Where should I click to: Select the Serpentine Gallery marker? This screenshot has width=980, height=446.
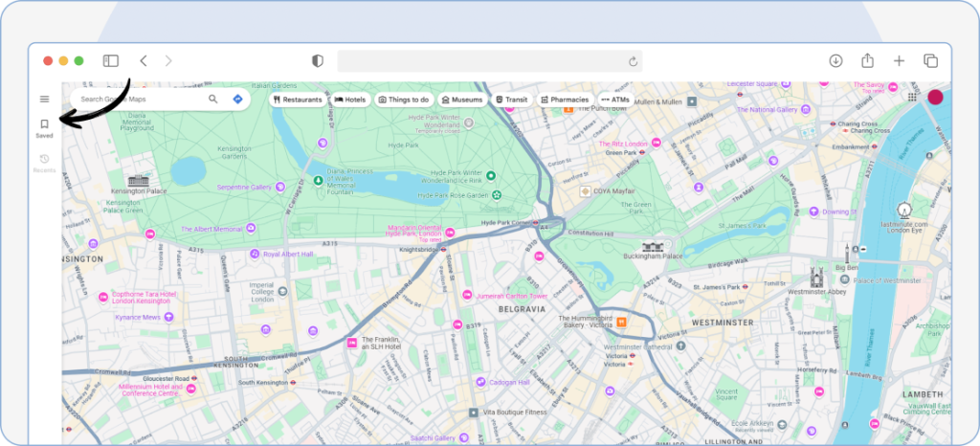coord(280,187)
